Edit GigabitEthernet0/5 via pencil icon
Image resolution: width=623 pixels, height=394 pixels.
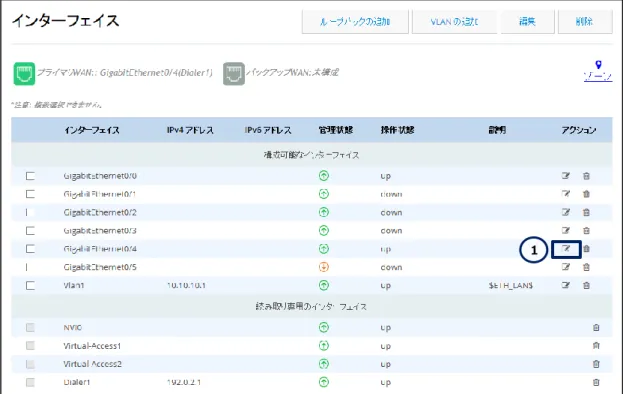click(x=566, y=267)
